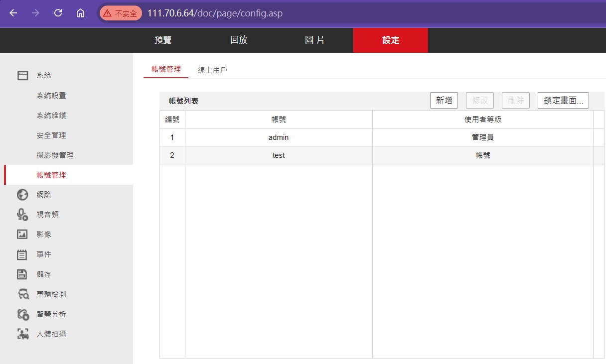Click the 編號 column header
The image size is (606, 364).
172,120
